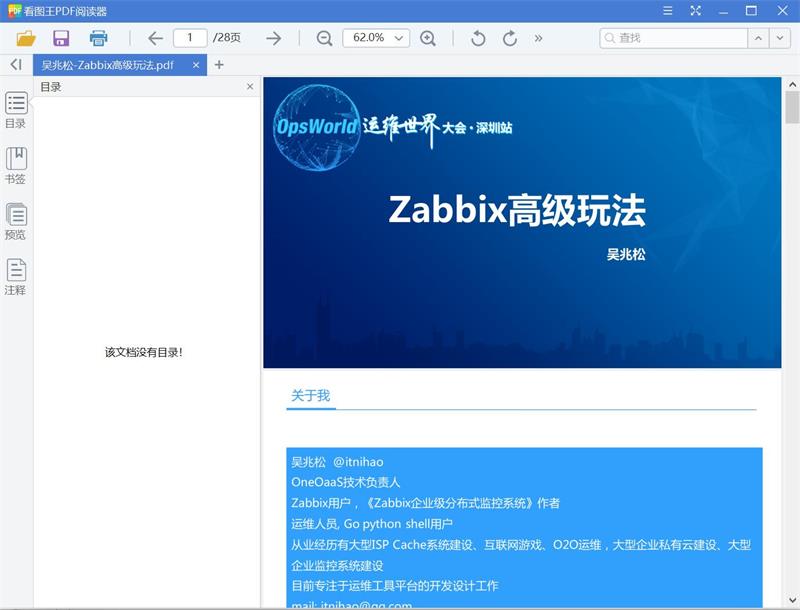Open a PDF file with the folder icon
Image resolution: width=800 pixels, height=610 pixels.
(28, 36)
